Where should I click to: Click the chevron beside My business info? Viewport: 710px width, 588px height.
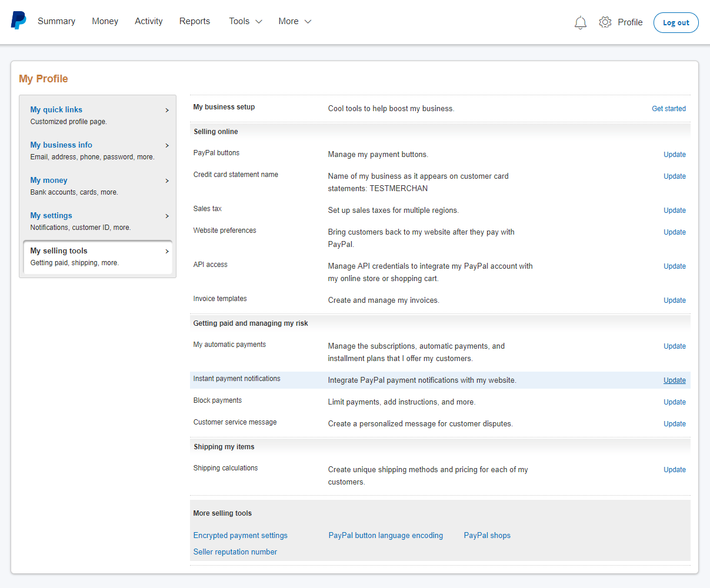(x=167, y=145)
